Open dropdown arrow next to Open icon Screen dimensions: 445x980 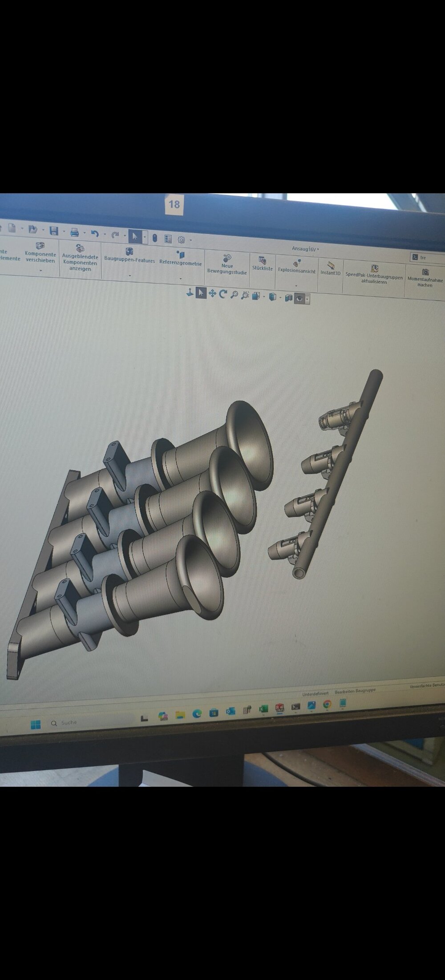[42, 230]
